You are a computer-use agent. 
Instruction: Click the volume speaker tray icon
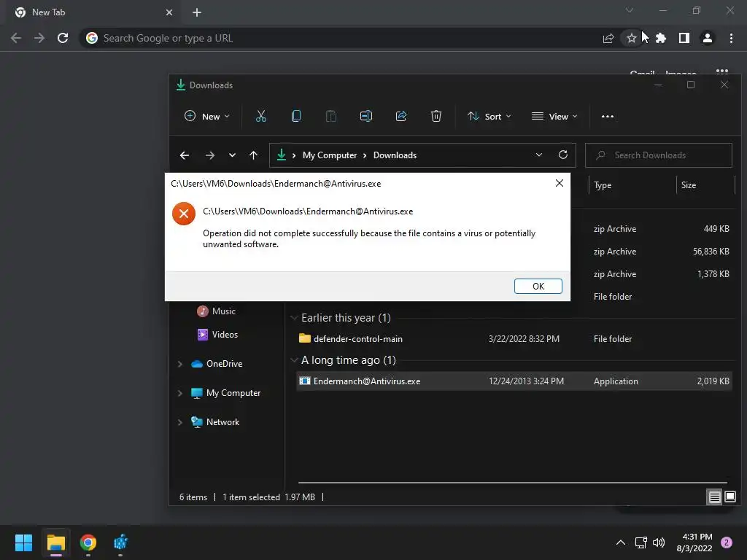[659, 542]
